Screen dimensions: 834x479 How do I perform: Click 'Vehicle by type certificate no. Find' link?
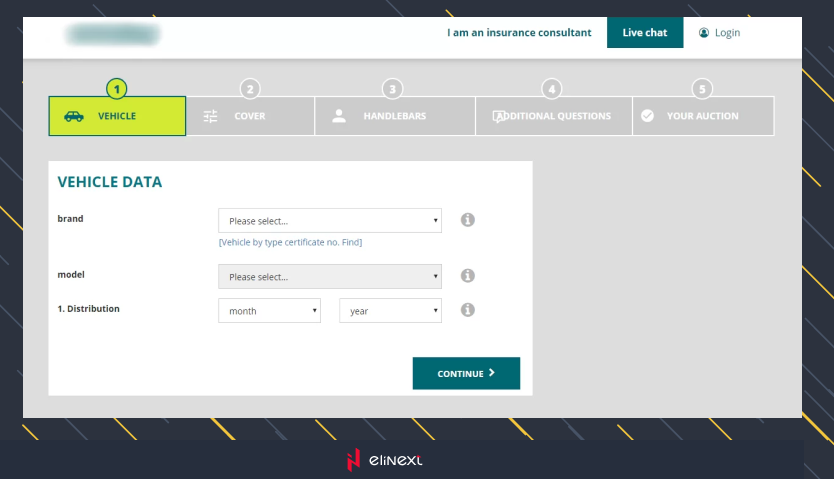pos(290,242)
